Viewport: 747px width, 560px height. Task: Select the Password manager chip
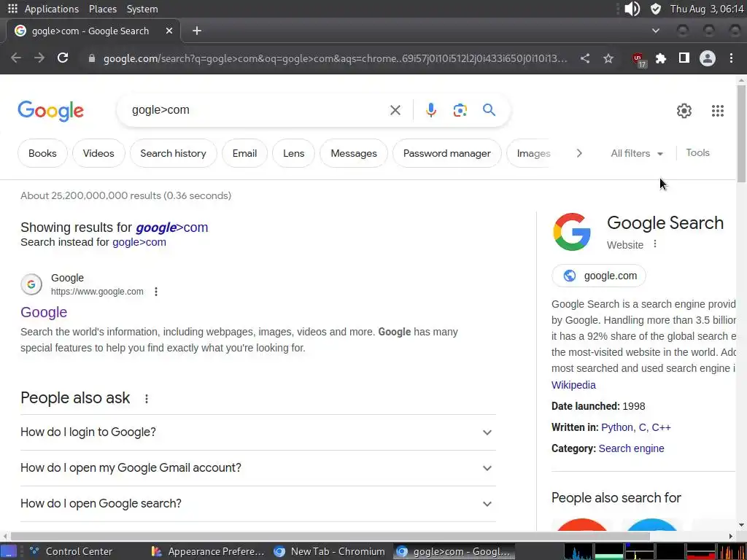(x=447, y=153)
